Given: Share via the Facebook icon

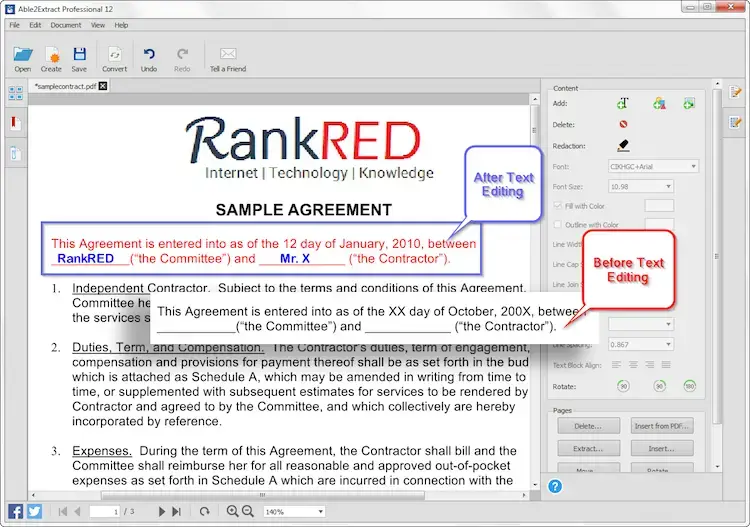Looking at the screenshot, I should click(x=15, y=511).
